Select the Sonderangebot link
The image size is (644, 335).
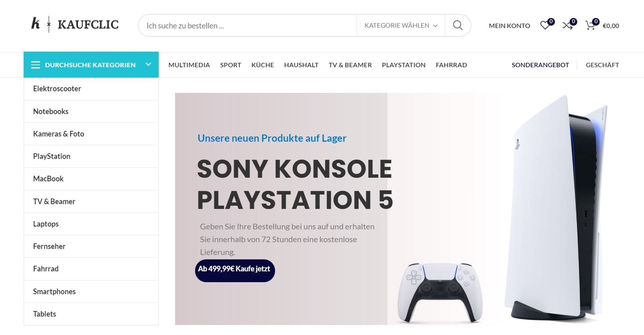[540, 65]
